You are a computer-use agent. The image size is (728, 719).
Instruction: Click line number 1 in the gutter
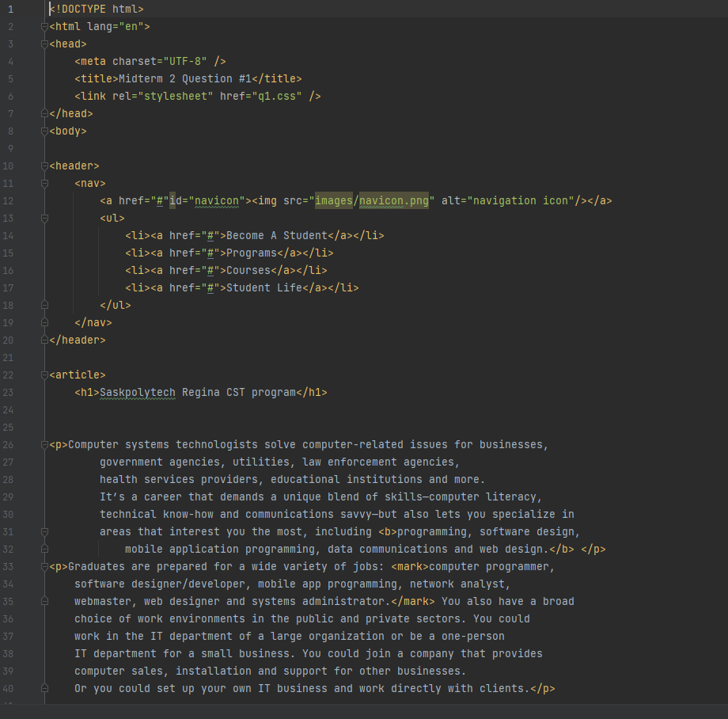[x=10, y=10]
